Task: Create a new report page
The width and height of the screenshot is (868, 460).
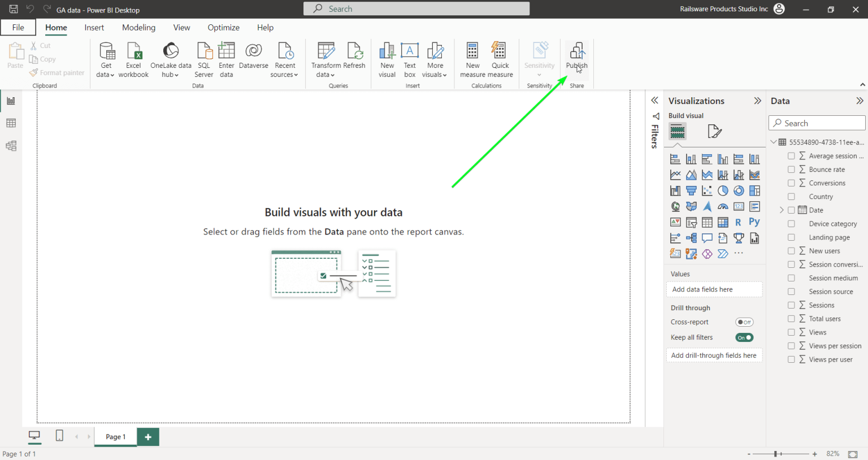Action: click(147, 437)
